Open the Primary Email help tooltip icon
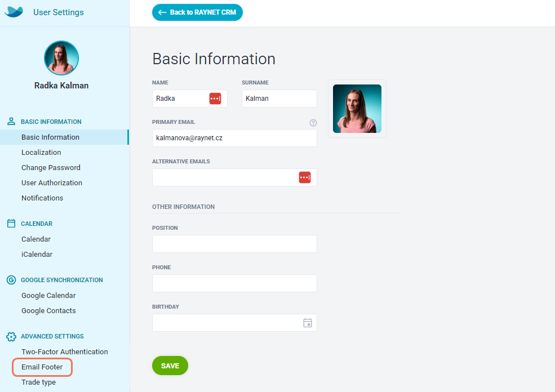The width and height of the screenshot is (555, 392). click(x=313, y=123)
